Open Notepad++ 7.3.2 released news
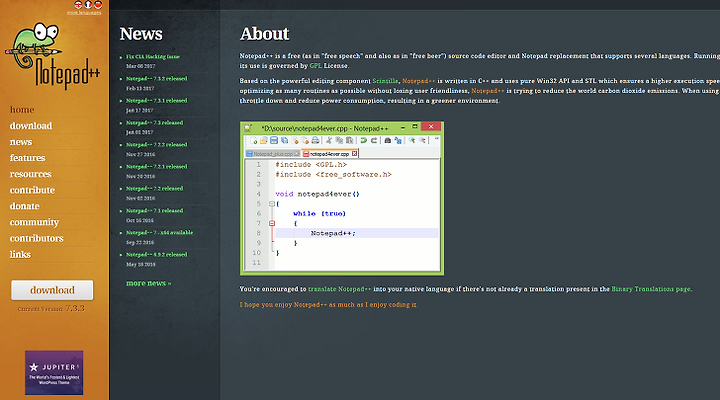720x400 pixels. [x=157, y=79]
